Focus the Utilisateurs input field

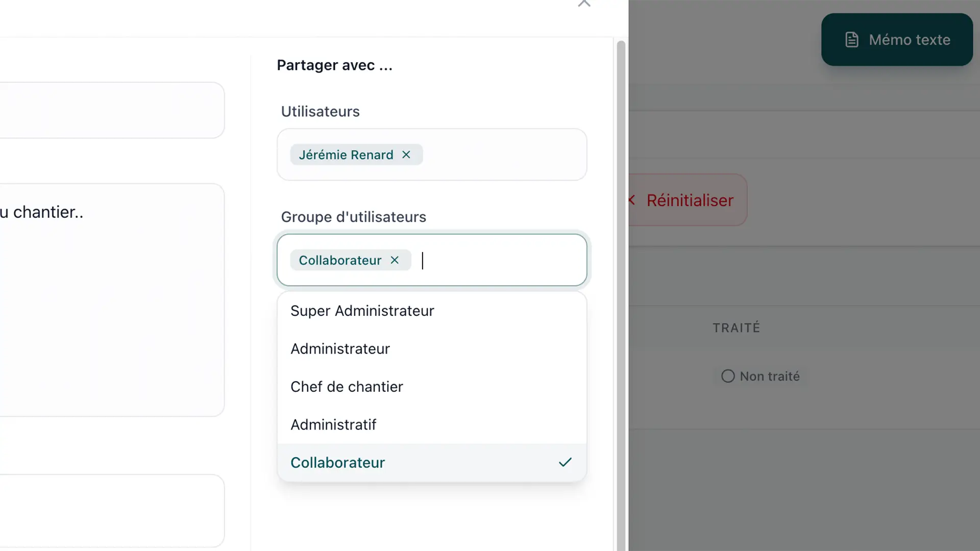pos(432,155)
